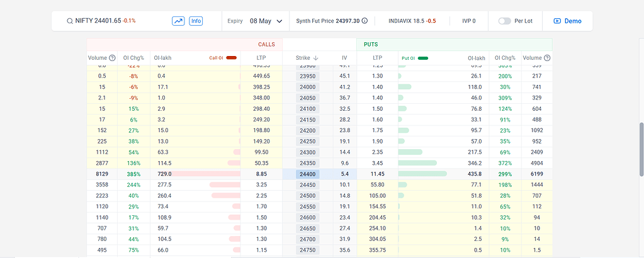The image size is (644, 258).
Task: Select strike 24250
Action: [x=308, y=142]
